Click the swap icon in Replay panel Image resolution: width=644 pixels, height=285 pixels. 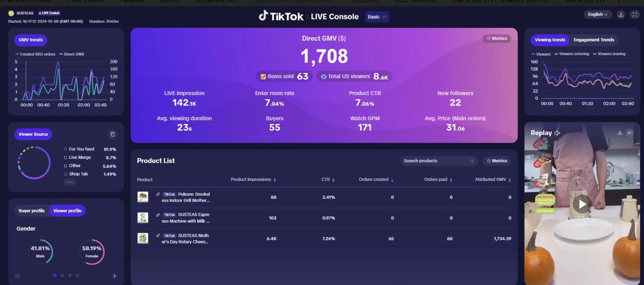click(x=629, y=133)
